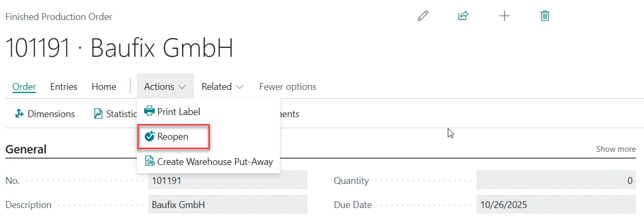Screen dimensions: 644x218
Task: Click Show more in General section
Action: [616, 149]
